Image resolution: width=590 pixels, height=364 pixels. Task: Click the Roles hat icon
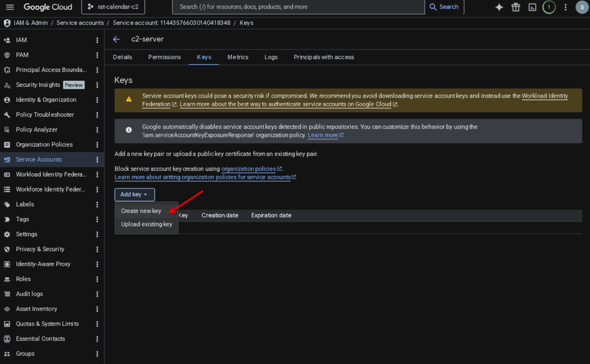pyautogui.click(x=7, y=279)
